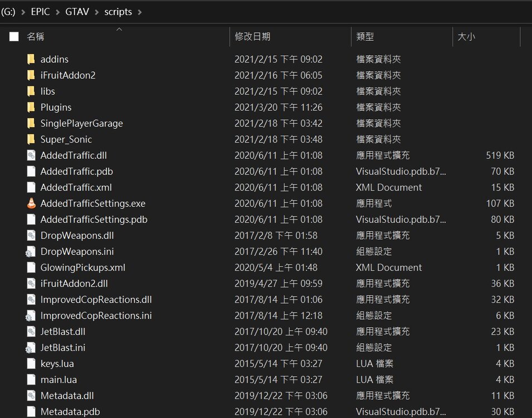Open the libs folder icon
The height and width of the screenshot is (418, 532).
31,91
